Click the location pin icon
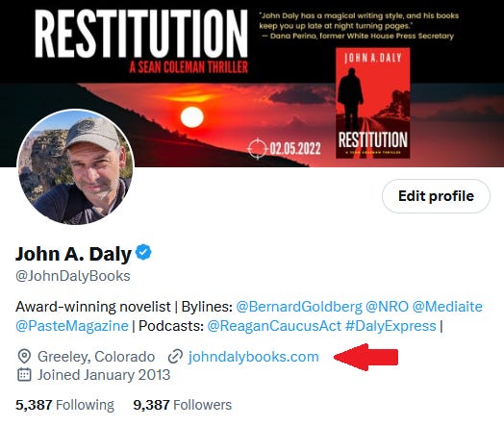This screenshot has height=426, width=504. pos(24,357)
